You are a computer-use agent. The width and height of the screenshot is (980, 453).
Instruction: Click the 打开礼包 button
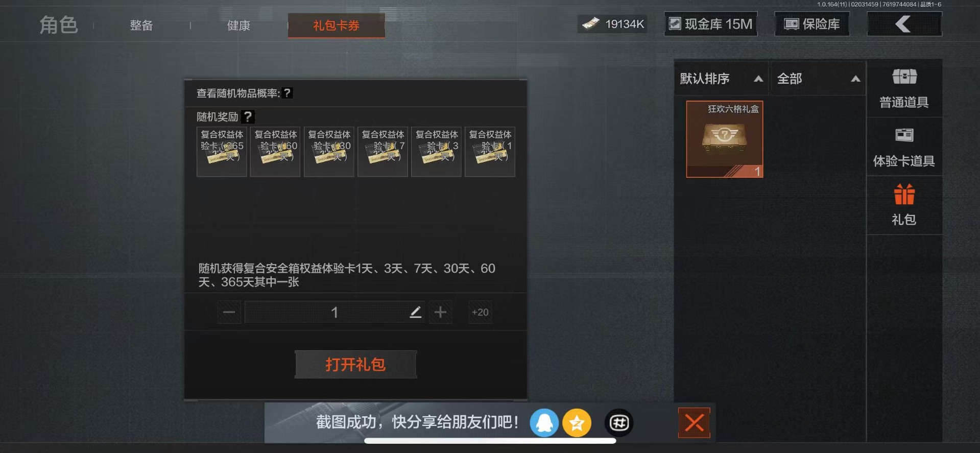[x=355, y=365]
